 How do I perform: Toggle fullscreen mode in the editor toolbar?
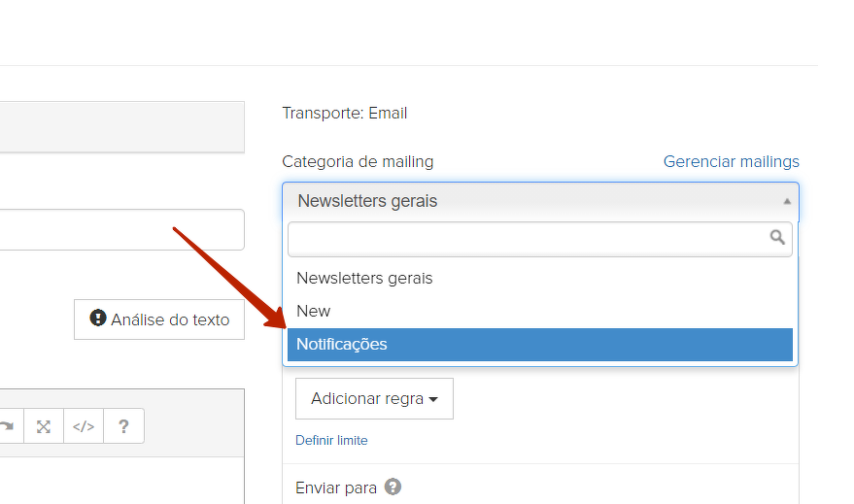coord(43,426)
